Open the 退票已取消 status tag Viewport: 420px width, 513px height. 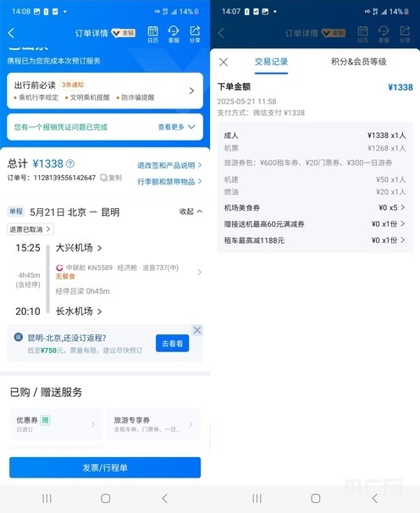[x=30, y=229]
